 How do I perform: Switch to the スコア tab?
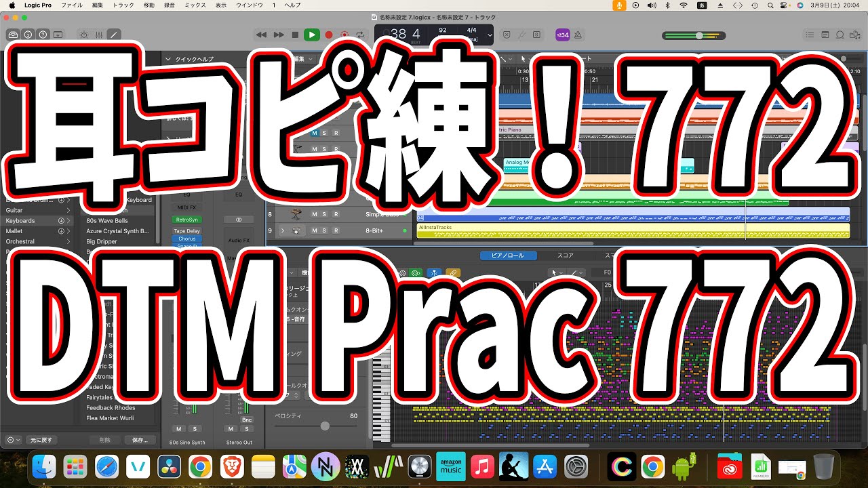(565, 256)
